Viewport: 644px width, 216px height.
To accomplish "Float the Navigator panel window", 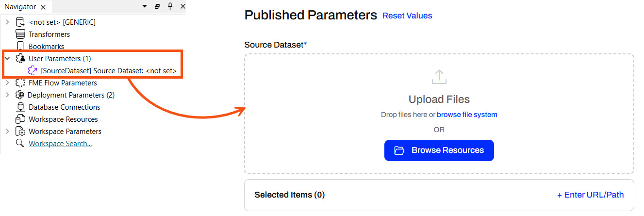I will (157, 6).
